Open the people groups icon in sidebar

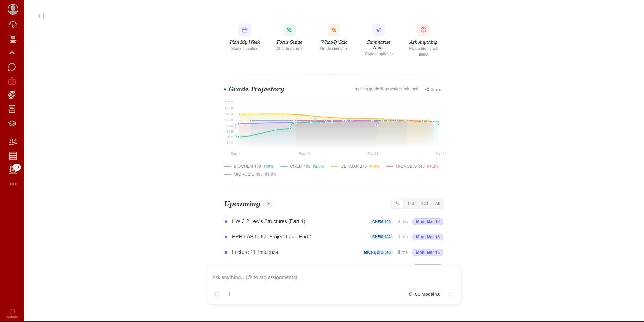point(12,142)
